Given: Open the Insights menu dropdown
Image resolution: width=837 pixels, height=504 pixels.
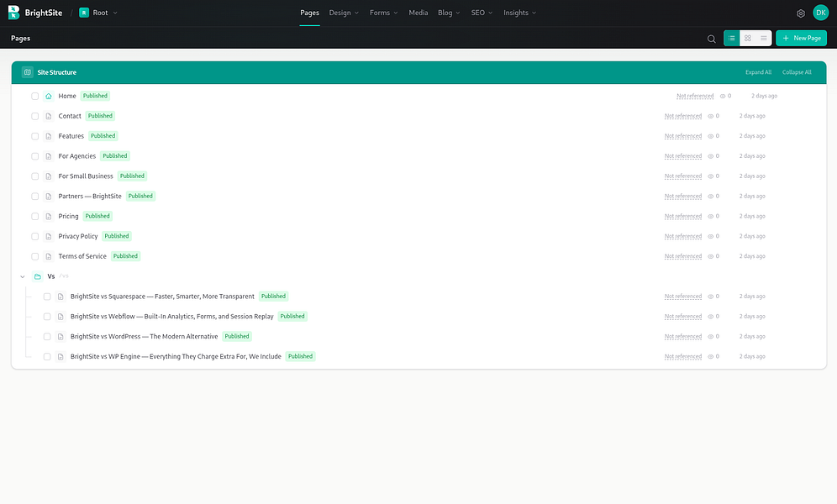Looking at the screenshot, I should [519, 13].
